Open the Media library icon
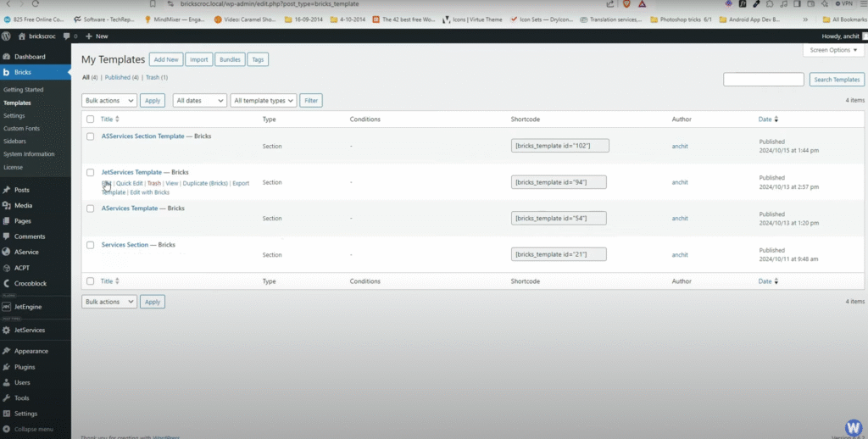The image size is (868, 439). [6, 205]
